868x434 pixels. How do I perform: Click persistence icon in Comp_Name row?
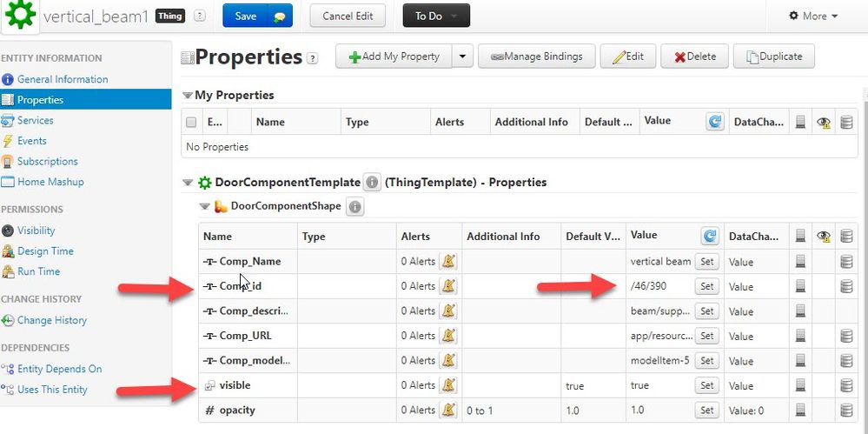[x=800, y=261]
